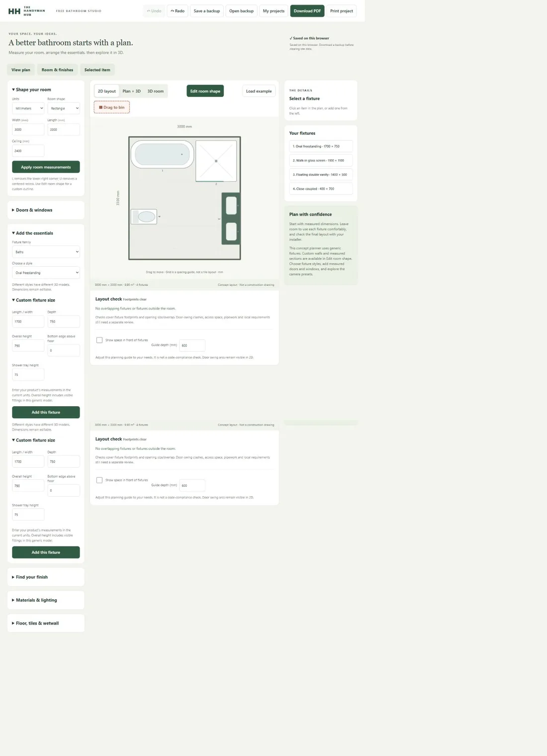Click the Ceiling height field
Image resolution: width=547 pixels, height=756 pixels.
[x=28, y=151]
